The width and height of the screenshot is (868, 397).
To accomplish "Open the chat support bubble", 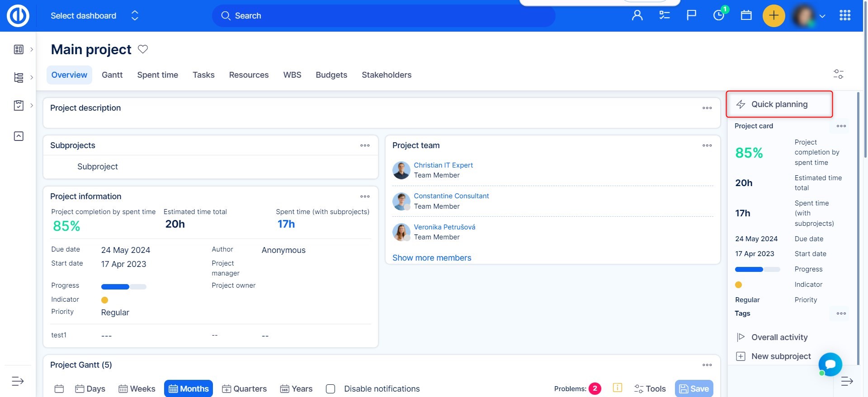I will coord(830,364).
